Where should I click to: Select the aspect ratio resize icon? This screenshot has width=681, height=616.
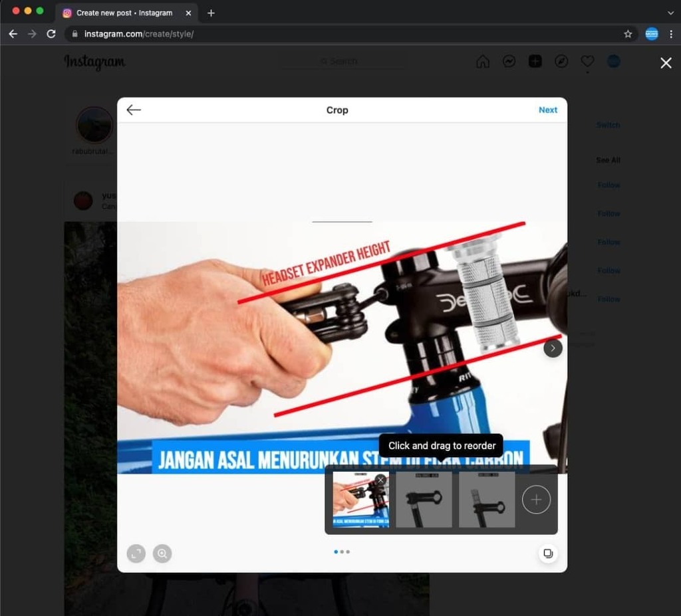[x=136, y=554]
